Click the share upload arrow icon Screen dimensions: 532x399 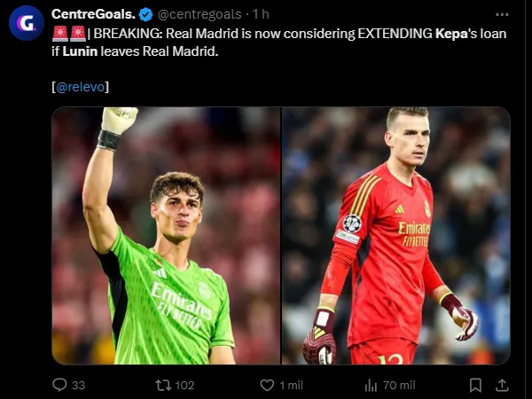(502, 385)
